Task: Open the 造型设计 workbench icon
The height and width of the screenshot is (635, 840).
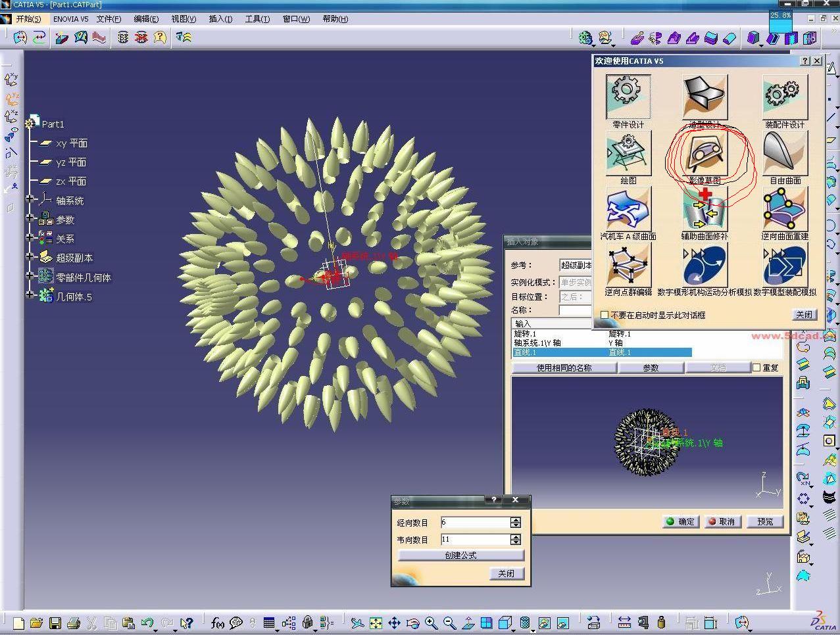Action: point(705,97)
